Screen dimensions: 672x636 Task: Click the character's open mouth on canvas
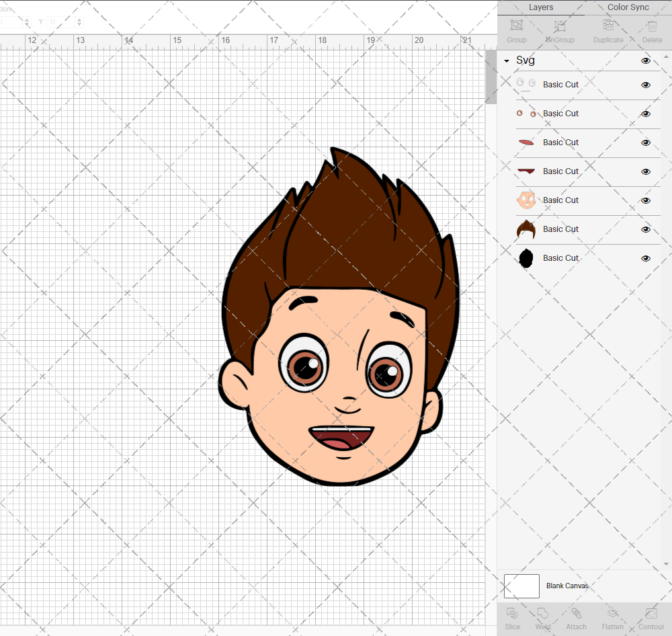coord(341,438)
